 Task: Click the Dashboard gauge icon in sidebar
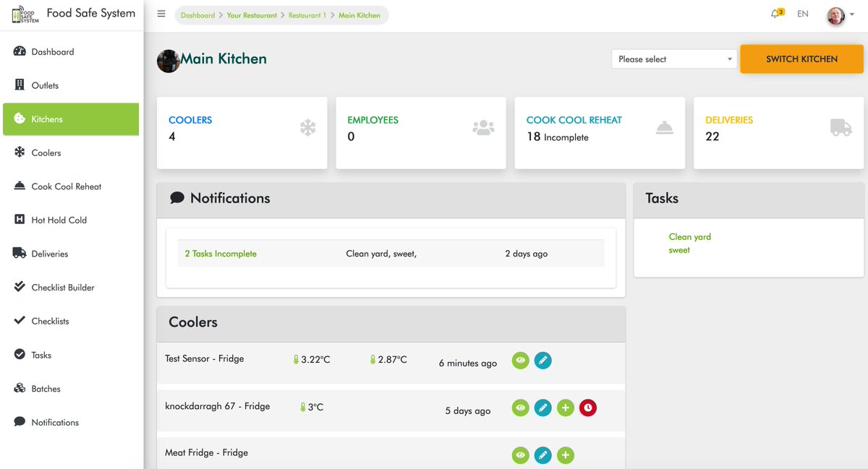tap(20, 51)
